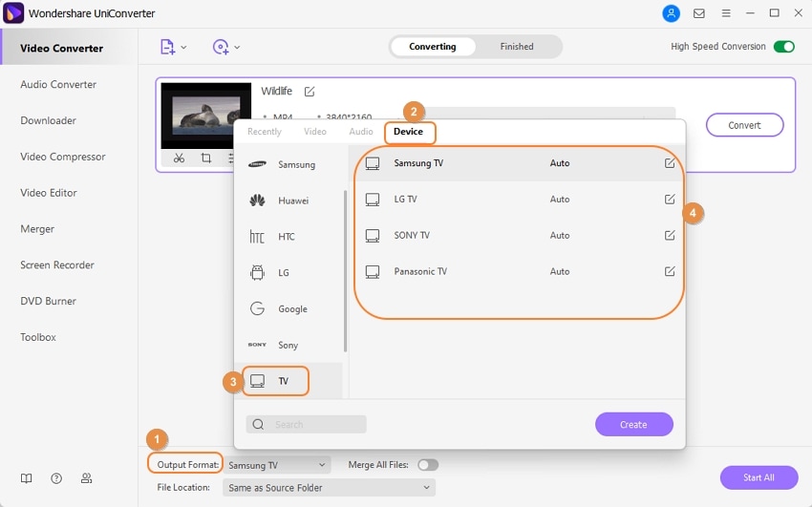
Task: Open the user guide book icon
Action: (x=26, y=478)
